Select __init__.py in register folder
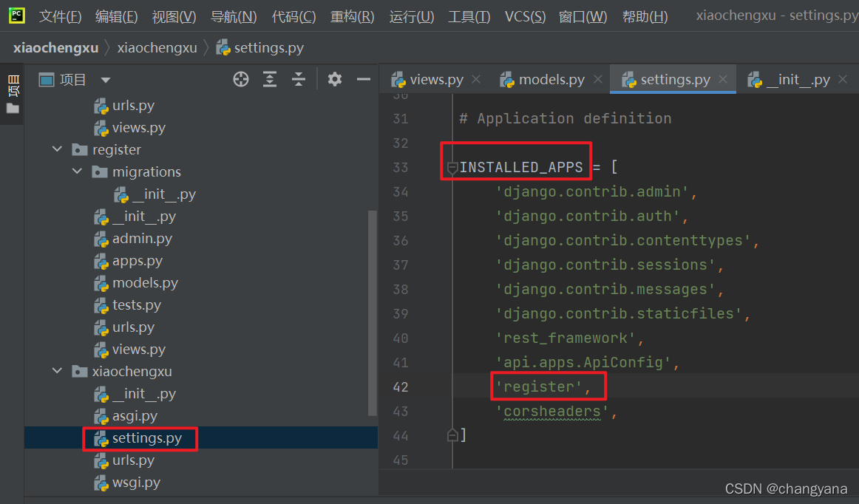This screenshot has width=859, height=504. pyautogui.click(x=135, y=217)
